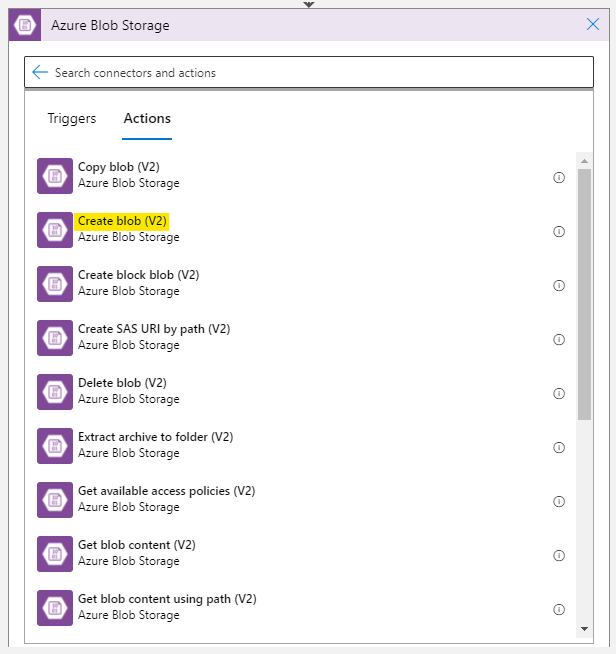
Task: Click the Create block blob (V2) connector icon
Action: click(x=55, y=284)
